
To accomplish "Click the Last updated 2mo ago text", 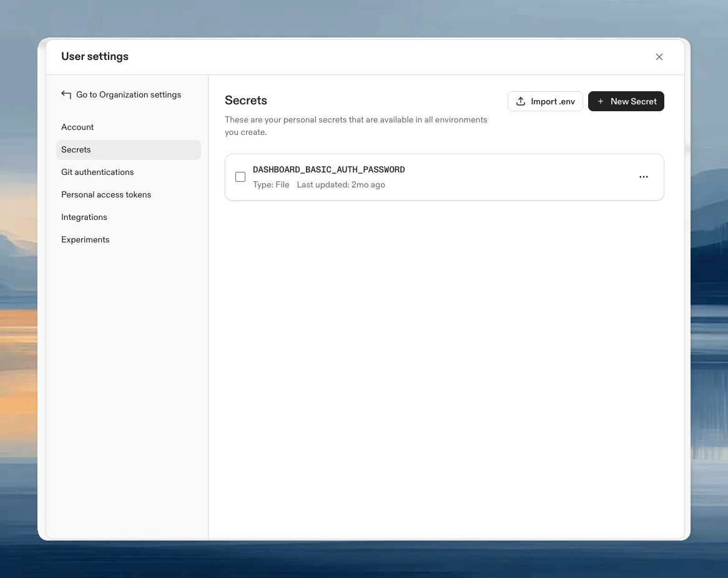I will click(x=341, y=184).
